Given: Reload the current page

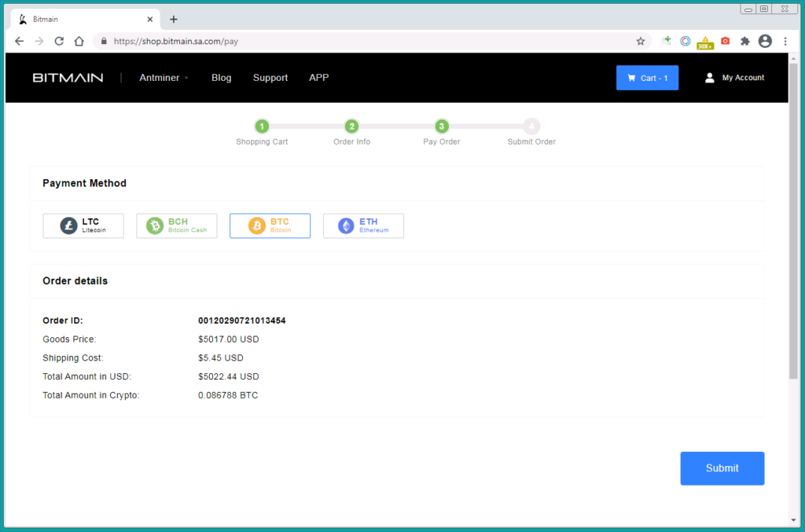Looking at the screenshot, I should [x=59, y=41].
